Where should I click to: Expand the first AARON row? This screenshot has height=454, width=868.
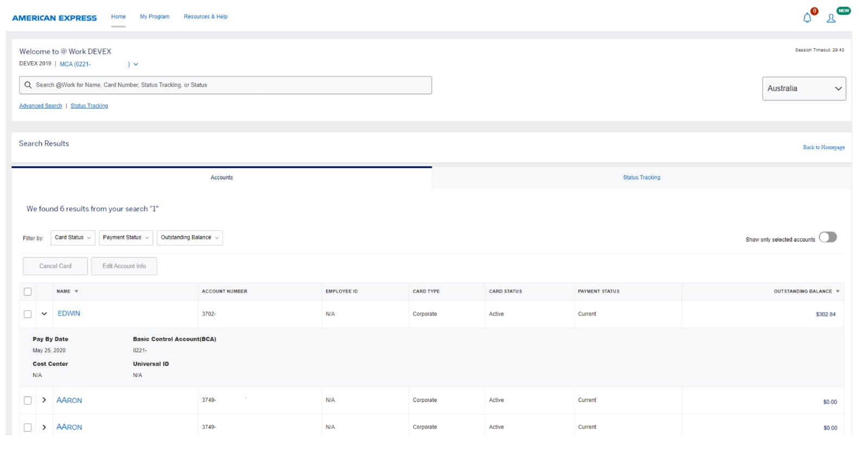(x=44, y=400)
